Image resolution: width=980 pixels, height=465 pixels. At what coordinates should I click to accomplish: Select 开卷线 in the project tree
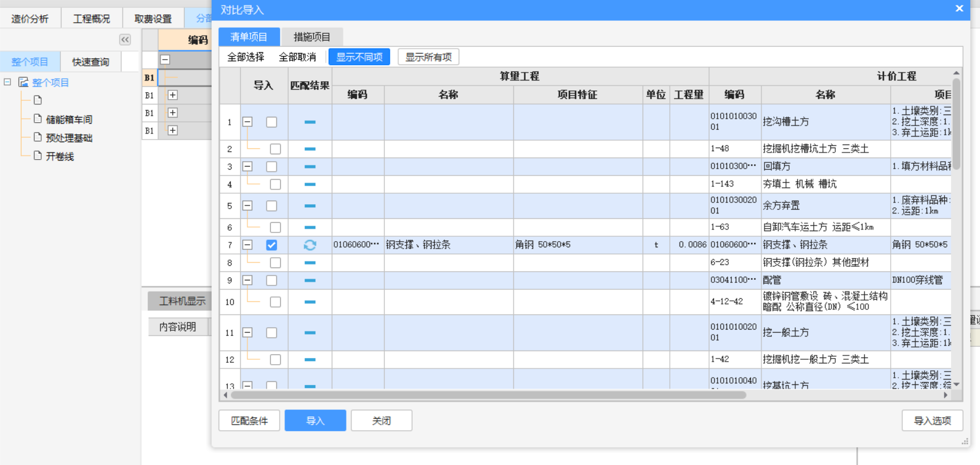coord(60,156)
